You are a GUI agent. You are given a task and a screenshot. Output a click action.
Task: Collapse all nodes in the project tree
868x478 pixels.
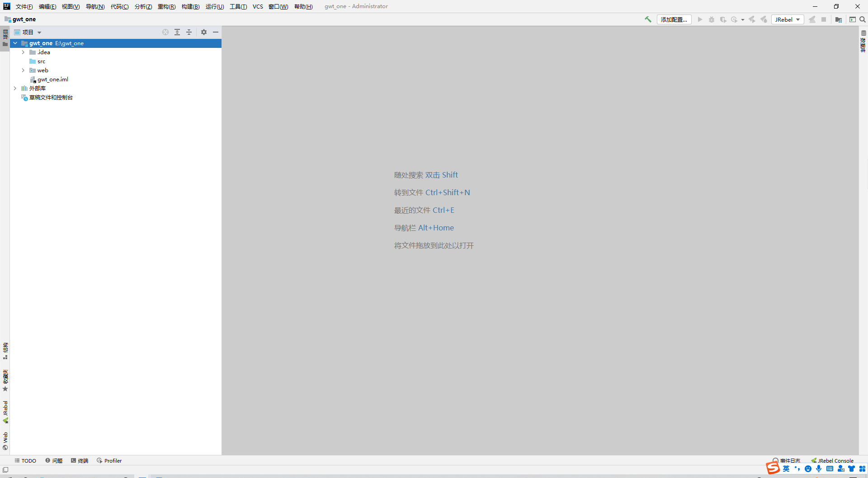189,32
